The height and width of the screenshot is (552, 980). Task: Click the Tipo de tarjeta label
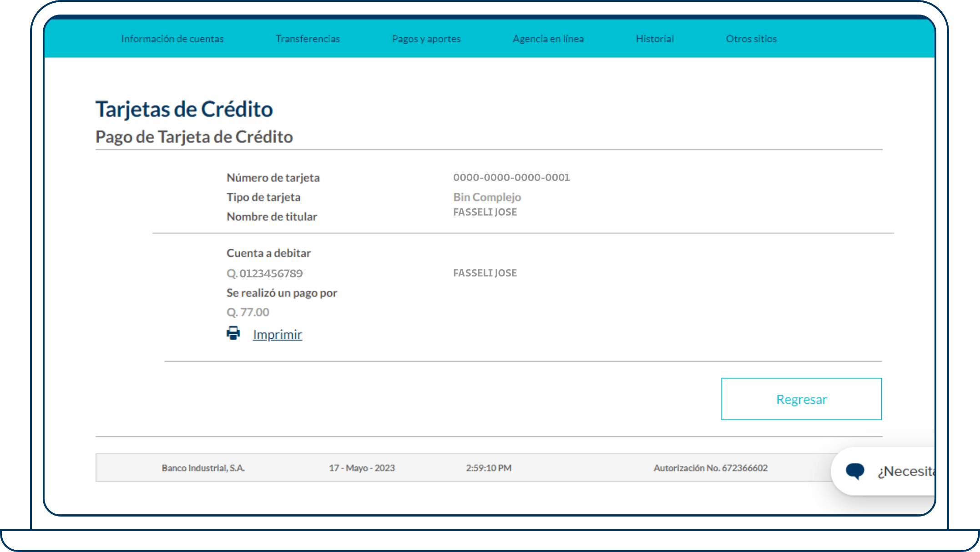[263, 197]
